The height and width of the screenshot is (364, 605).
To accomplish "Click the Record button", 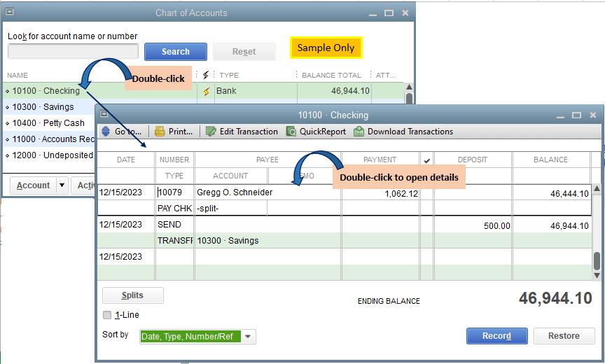I will [497, 336].
